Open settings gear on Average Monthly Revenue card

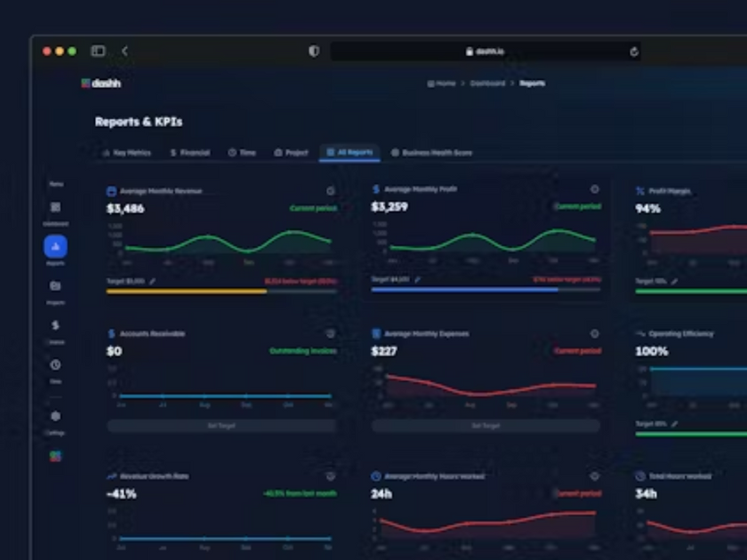tap(331, 189)
